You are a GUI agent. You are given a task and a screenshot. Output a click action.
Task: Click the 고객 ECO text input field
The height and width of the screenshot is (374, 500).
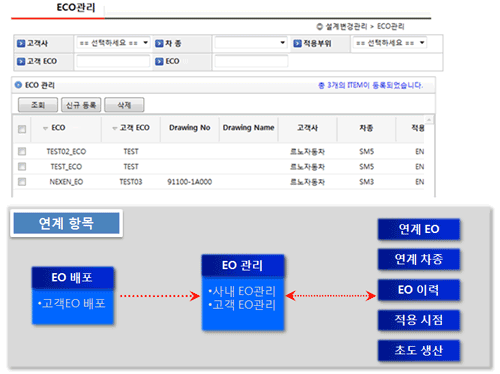click(x=113, y=61)
